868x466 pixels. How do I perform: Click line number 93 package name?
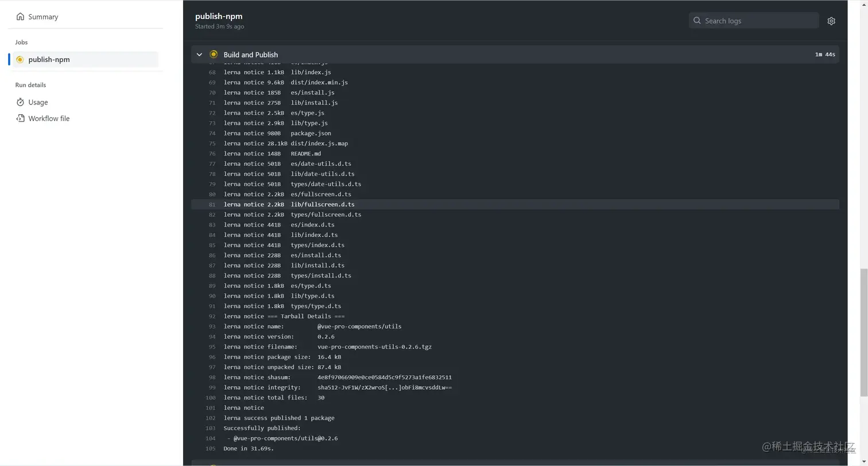coord(212,327)
